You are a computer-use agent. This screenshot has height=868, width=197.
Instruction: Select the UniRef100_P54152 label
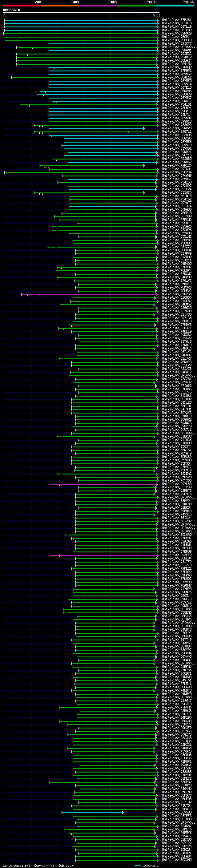coord(177,200)
